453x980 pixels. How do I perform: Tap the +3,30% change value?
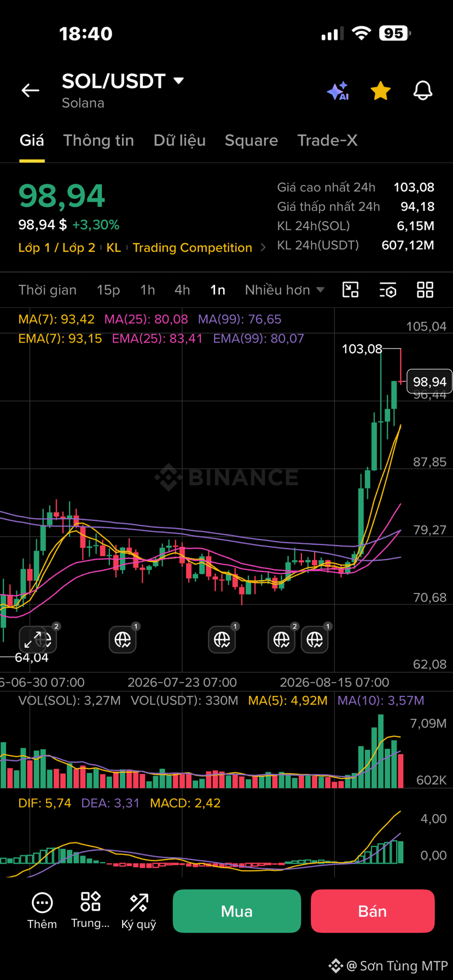click(96, 225)
